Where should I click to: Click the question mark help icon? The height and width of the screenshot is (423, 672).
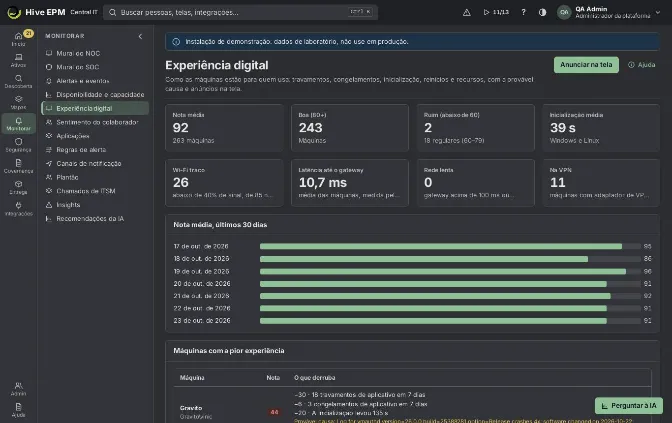pos(523,12)
